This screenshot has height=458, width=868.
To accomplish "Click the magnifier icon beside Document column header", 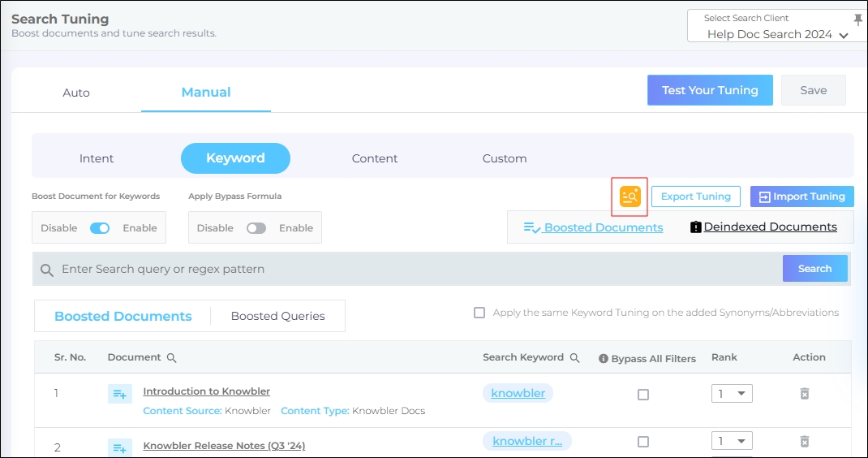I will pos(171,358).
